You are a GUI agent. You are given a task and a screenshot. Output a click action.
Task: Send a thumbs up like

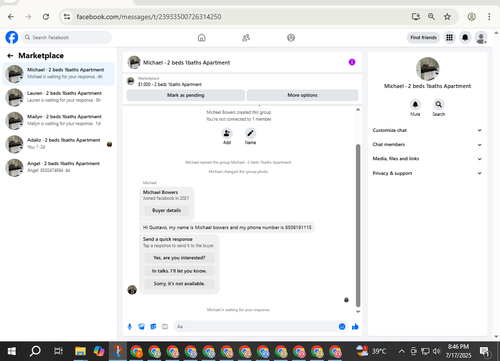355,327
